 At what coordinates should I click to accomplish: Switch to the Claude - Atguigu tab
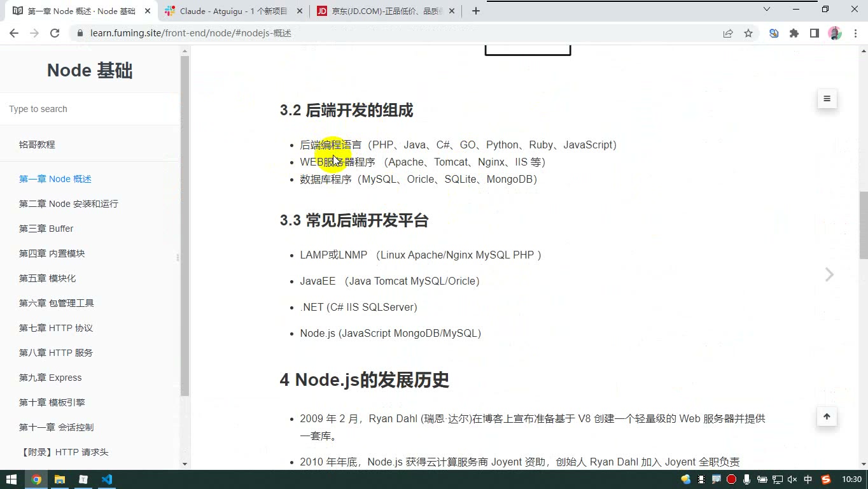pos(234,11)
